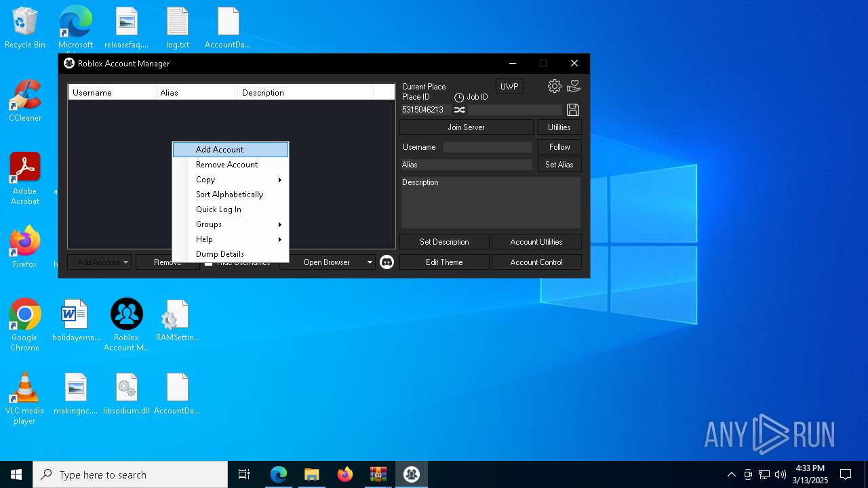This screenshot has width=868, height=488.
Task: Click the shuffle Job ID icon
Action: point(459,110)
